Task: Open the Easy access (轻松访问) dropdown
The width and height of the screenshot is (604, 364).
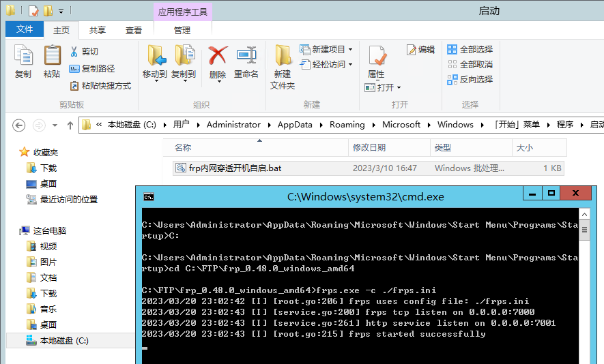Action: tap(326, 64)
